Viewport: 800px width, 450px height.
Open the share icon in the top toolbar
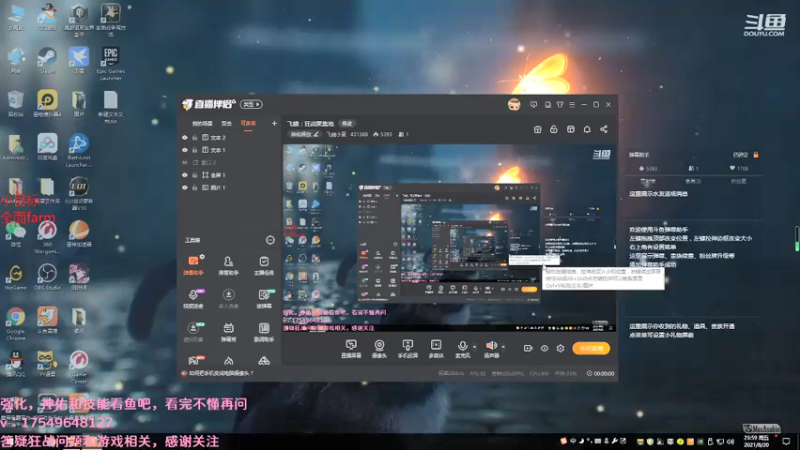click(x=604, y=129)
